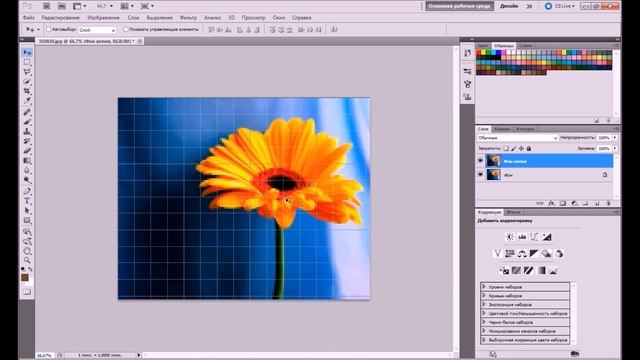Select the Crop tool
The height and width of the screenshot is (360, 640).
[x=27, y=91]
